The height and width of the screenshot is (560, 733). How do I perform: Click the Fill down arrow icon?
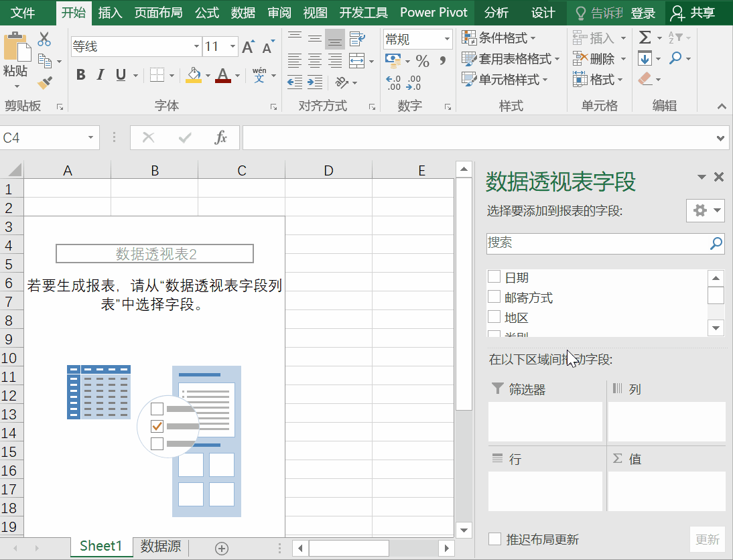(x=645, y=58)
